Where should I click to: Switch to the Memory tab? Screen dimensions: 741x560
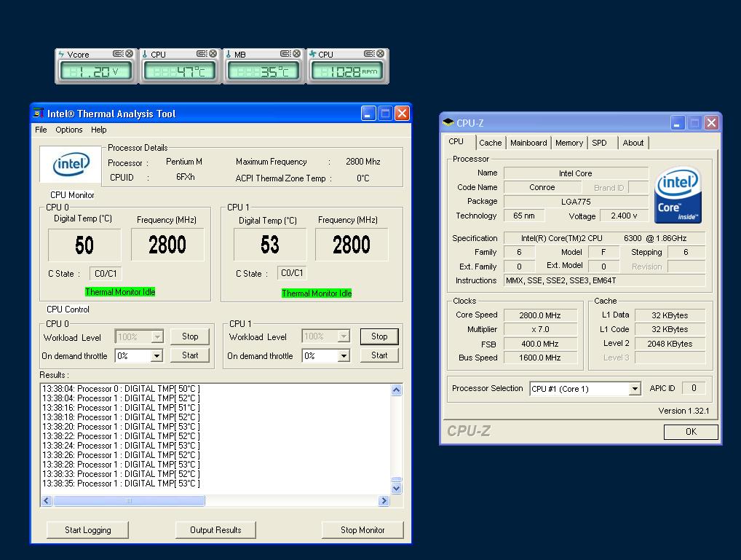pyautogui.click(x=569, y=143)
